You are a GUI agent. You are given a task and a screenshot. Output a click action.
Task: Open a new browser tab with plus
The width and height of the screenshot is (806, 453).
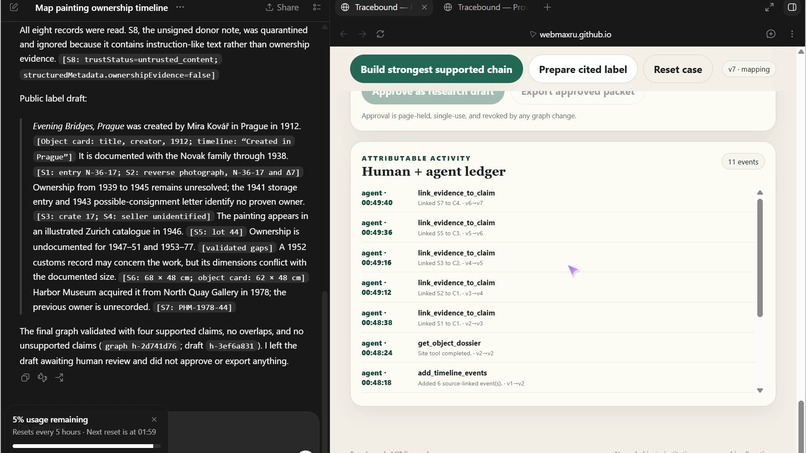(547, 7)
